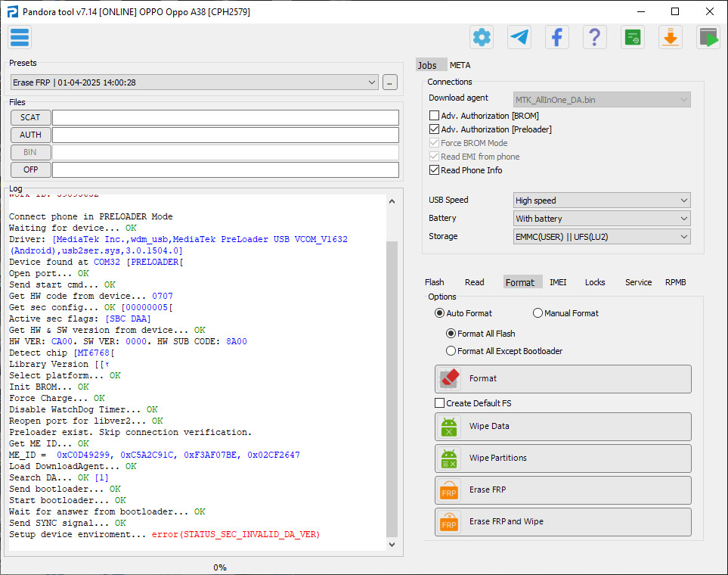Click the Wipe Data button label
The width and height of the screenshot is (728, 575).
[x=489, y=426]
